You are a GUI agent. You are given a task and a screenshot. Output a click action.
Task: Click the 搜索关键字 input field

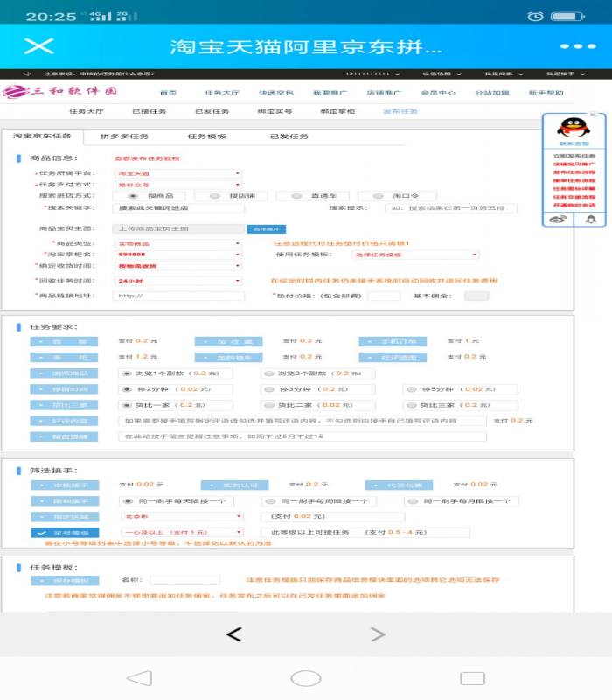pyautogui.click(x=178, y=208)
